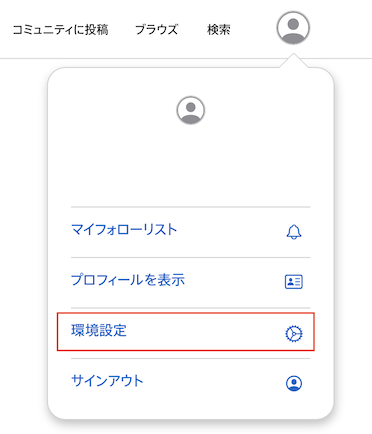Click the profile avatar icon in the header
Screen dimensions: 372x434
[293, 28]
